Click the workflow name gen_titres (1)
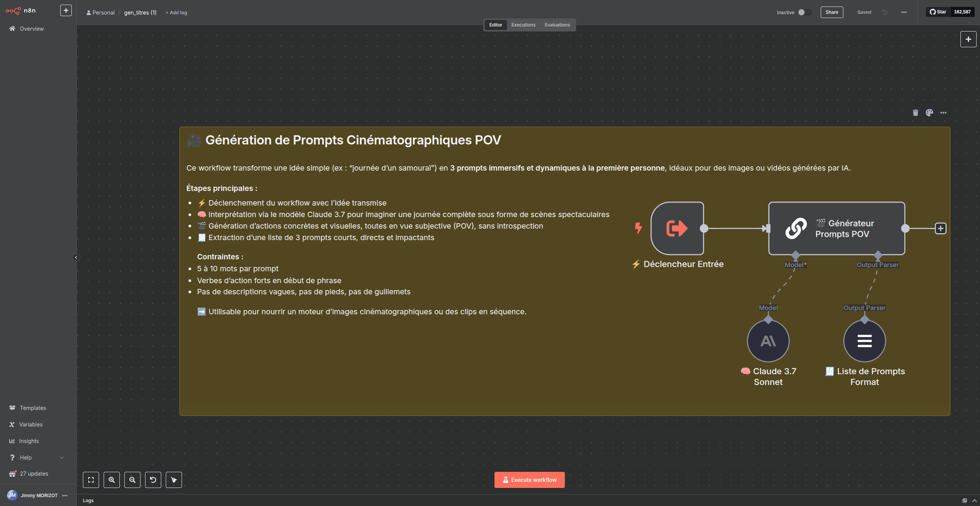Viewport: 980px width, 506px height. (140, 12)
